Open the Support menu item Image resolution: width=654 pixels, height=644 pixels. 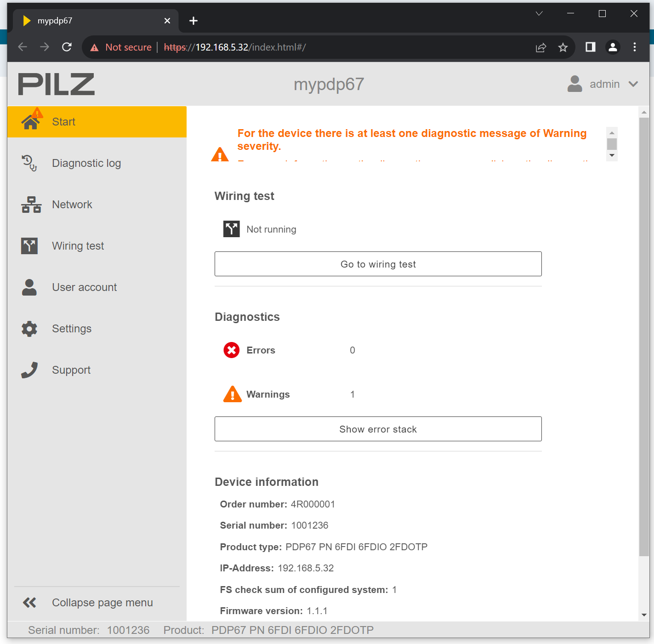coord(97,370)
